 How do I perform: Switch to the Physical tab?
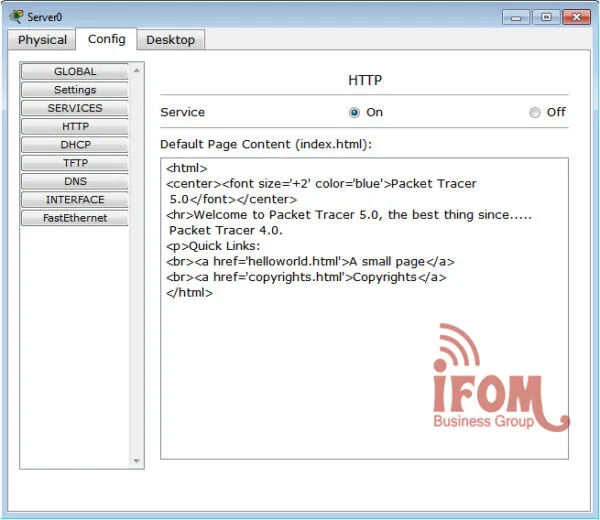pos(42,40)
